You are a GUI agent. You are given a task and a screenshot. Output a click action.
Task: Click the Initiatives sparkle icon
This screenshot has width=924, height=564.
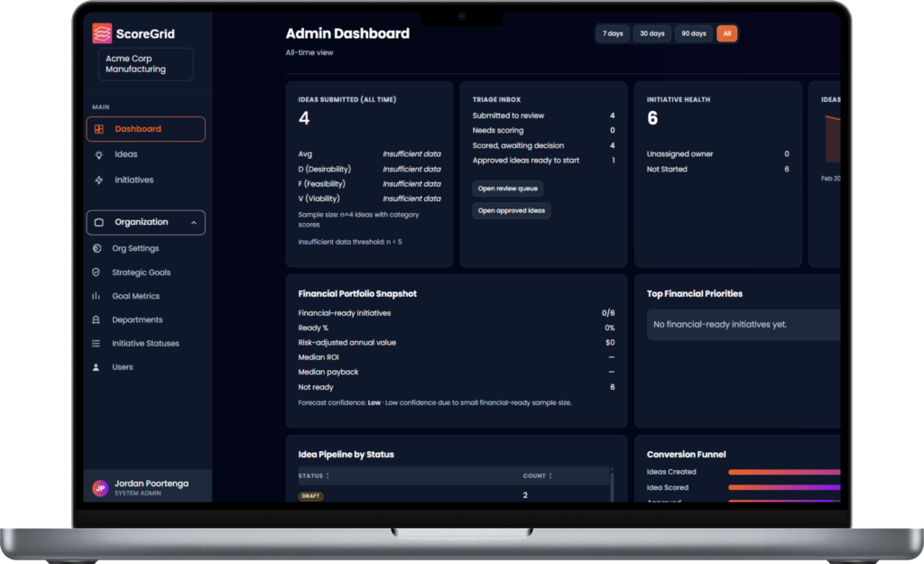pos(98,180)
